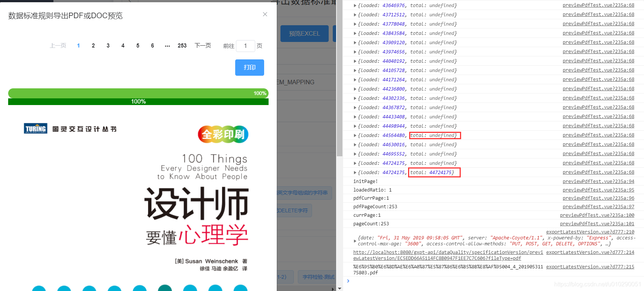Click the pdfPageCount:253 console message
Viewport: 644px width, 291px height.
(x=375, y=207)
